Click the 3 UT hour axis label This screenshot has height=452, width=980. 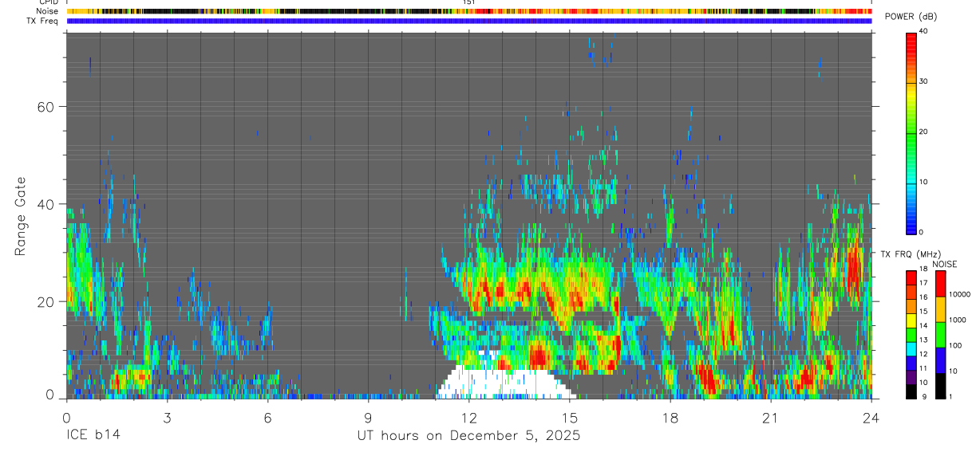coord(167,418)
